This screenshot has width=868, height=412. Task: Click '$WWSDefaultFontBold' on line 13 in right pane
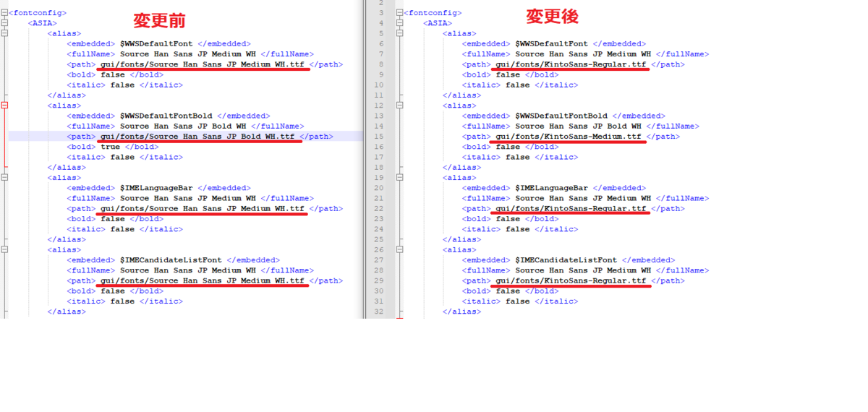coord(561,116)
